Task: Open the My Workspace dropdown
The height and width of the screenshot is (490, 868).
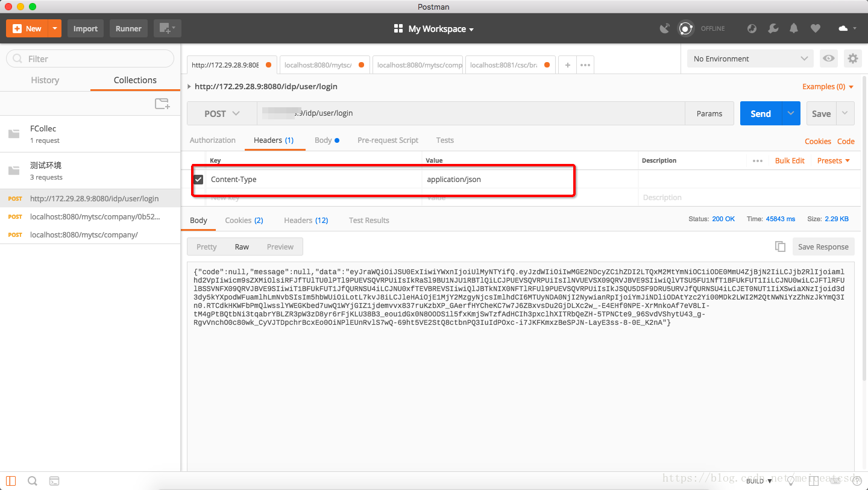Action: pos(434,29)
